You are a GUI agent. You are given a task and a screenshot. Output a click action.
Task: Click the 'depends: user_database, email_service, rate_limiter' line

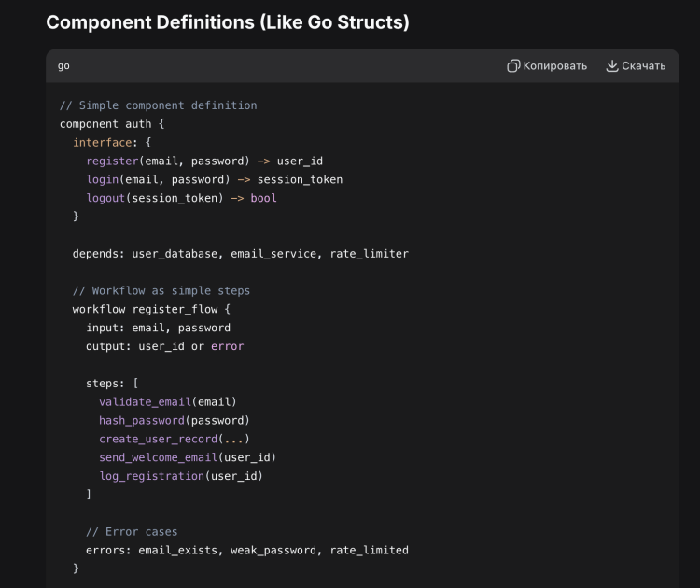241,254
